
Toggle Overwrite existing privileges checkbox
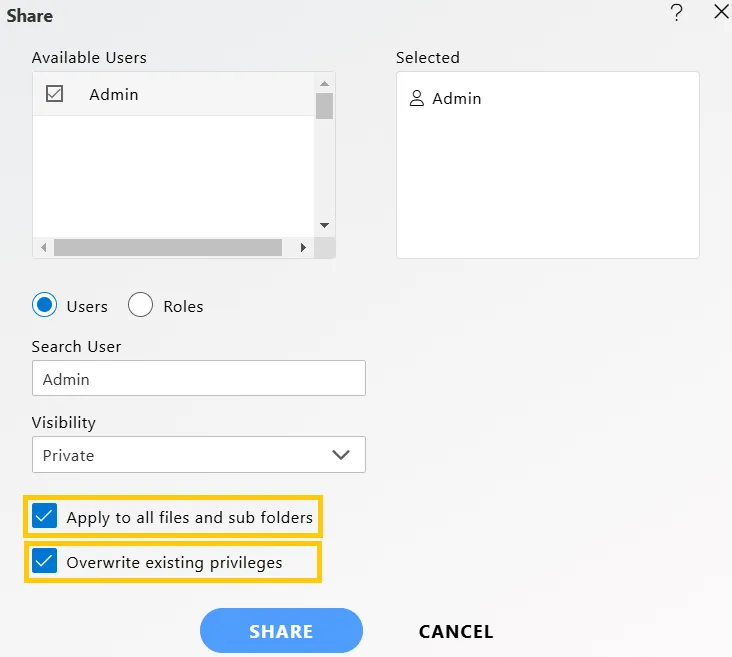44,561
